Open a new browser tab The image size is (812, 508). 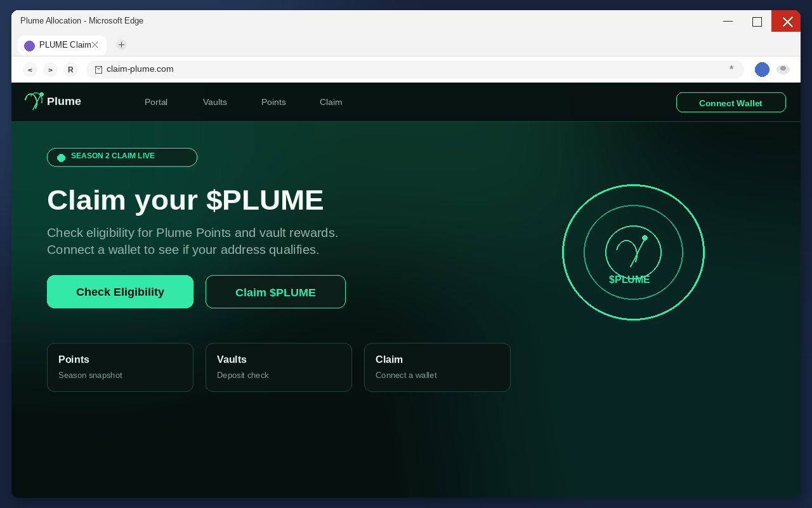click(122, 45)
